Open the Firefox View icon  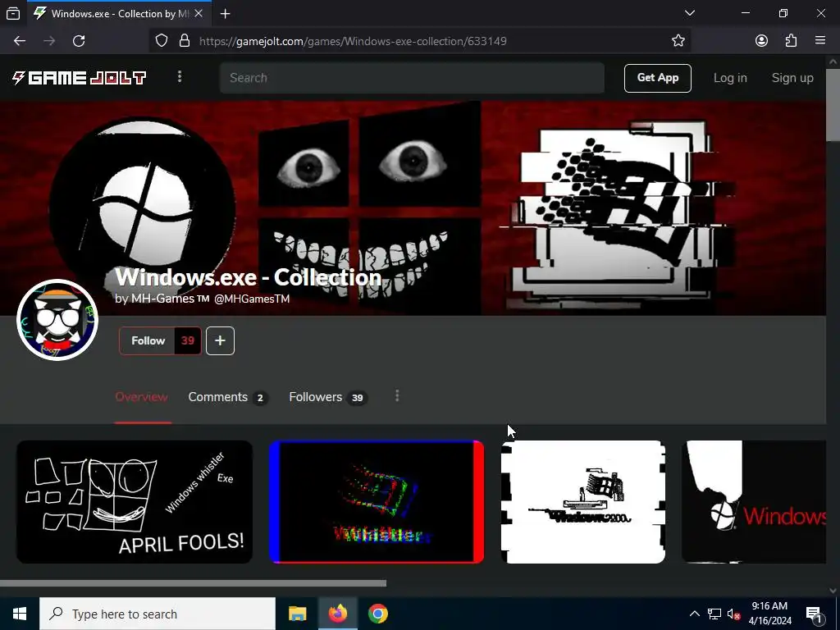coord(13,14)
